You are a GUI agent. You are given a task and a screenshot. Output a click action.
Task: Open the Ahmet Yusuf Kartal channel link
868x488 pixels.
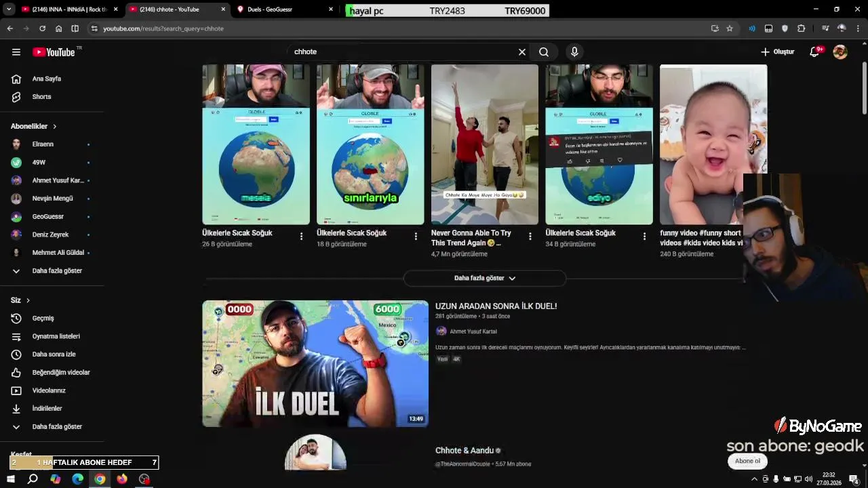pos(473,331)
